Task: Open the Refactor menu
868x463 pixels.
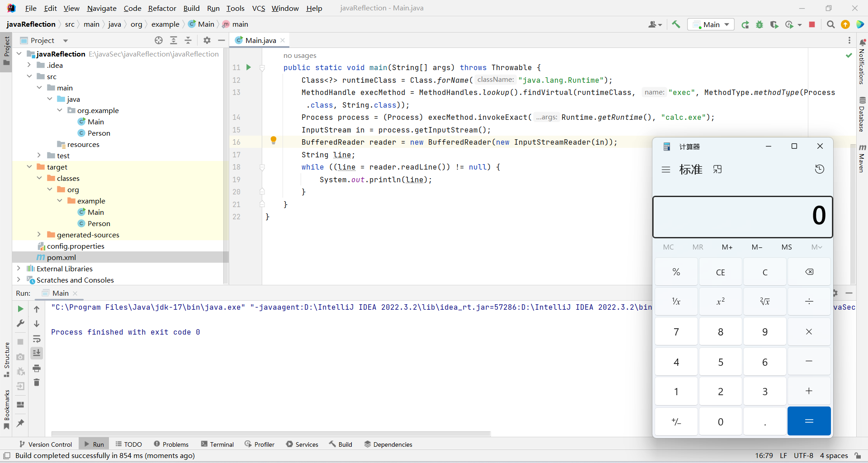Action: (162, 8)
